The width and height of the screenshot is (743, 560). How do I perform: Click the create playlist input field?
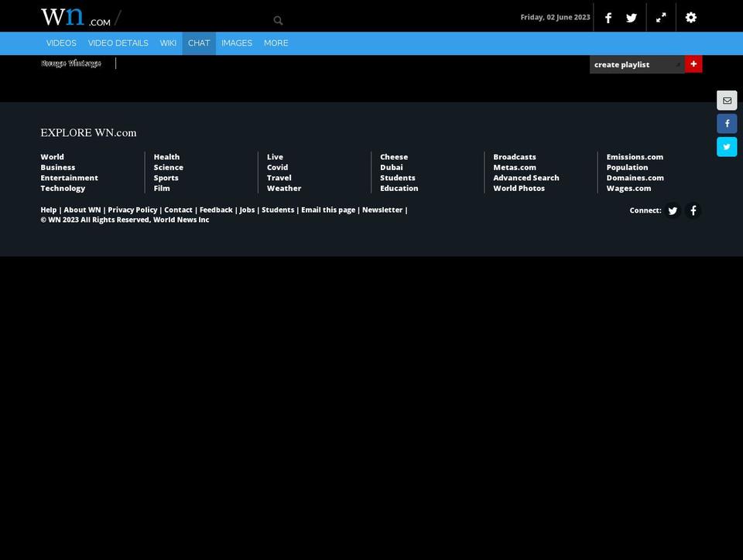pyautogui.click(x=637, y=64)
